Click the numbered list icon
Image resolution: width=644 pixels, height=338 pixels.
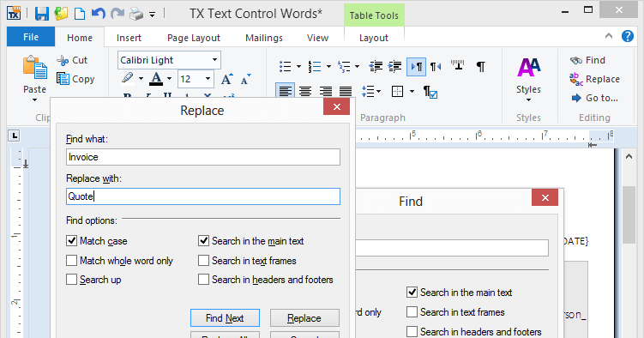315,66
